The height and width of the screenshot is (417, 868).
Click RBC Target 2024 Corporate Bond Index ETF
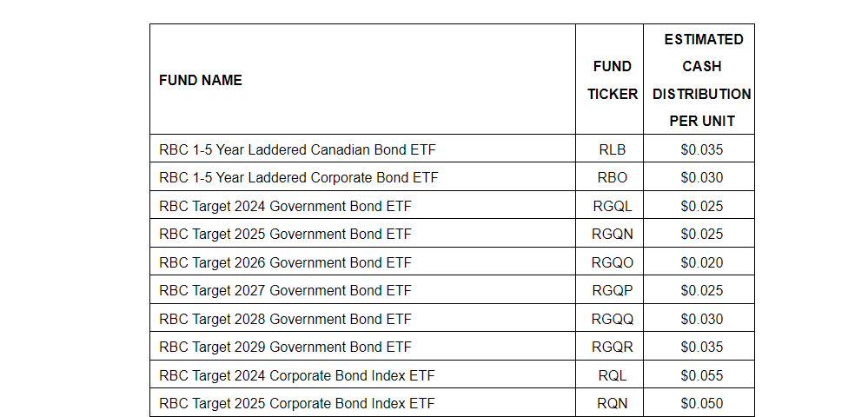297,375
